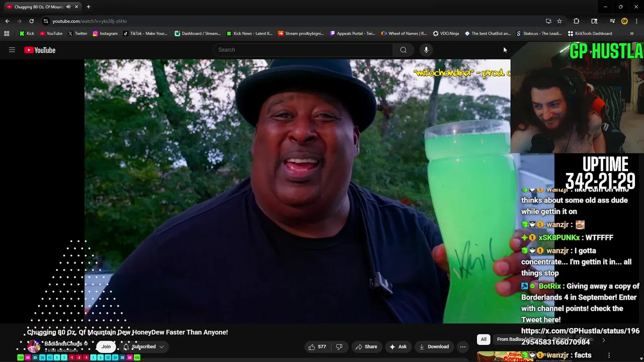644x362 pixels.
Task: Open the browser profile avatar
Action: (624, 21)
